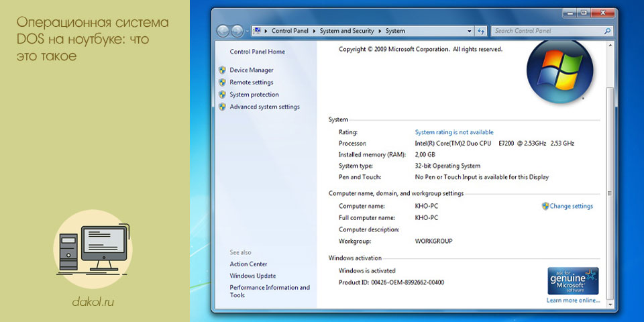The height and width of the screenshot is (322, 644).
Task: Click the 2,00 GB installed memory value
Action: 425,155
